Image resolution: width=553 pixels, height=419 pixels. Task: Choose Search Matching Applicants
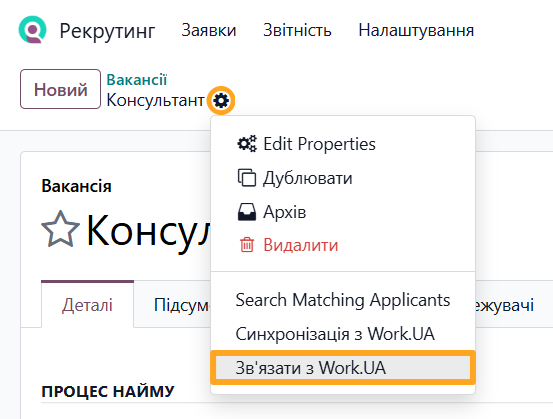click(343, 300)
